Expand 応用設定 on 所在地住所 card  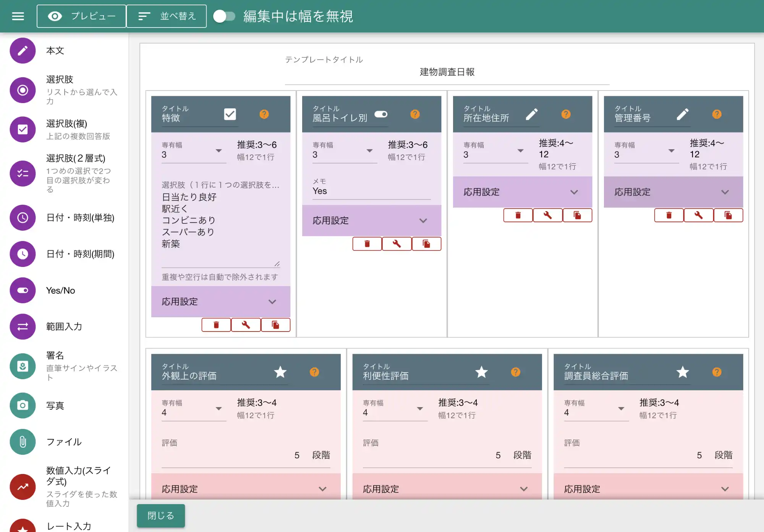[x=522, y=192]
